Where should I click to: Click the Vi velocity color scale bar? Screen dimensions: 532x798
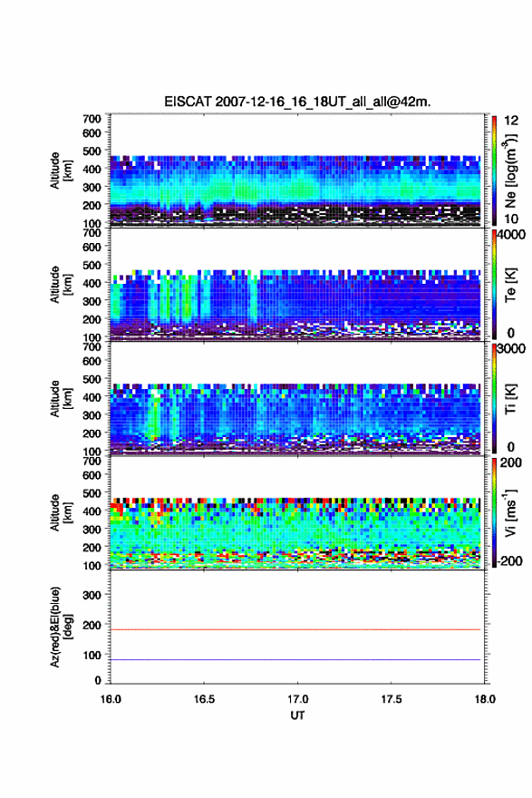tap(494, 512)
